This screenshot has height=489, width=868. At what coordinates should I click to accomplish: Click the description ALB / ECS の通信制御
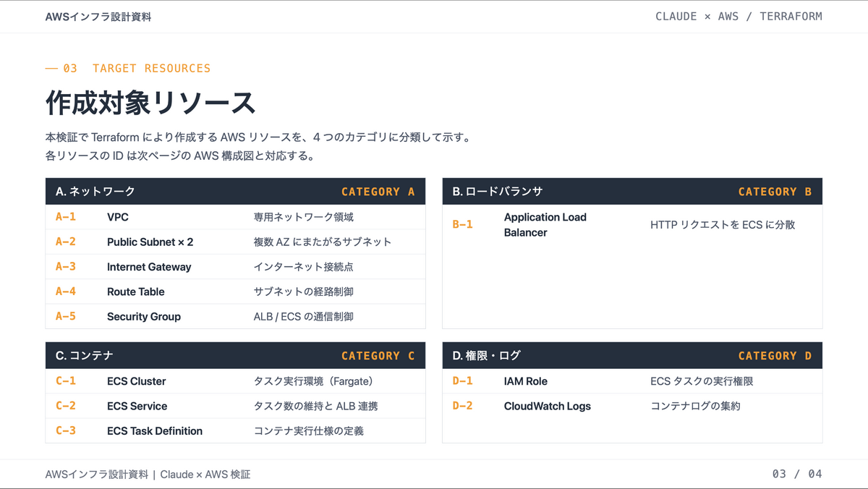click(304, 316)
